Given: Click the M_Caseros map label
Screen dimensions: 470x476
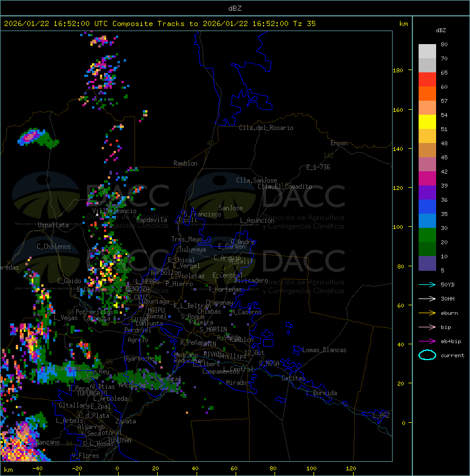Looking at the screenshot, I should (246, 312).
